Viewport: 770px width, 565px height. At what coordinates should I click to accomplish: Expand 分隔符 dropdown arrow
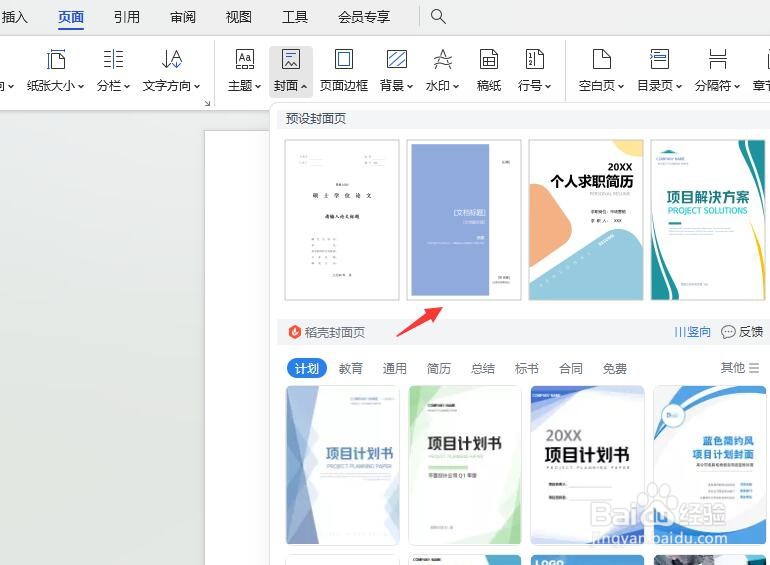[x=737, y=86]
